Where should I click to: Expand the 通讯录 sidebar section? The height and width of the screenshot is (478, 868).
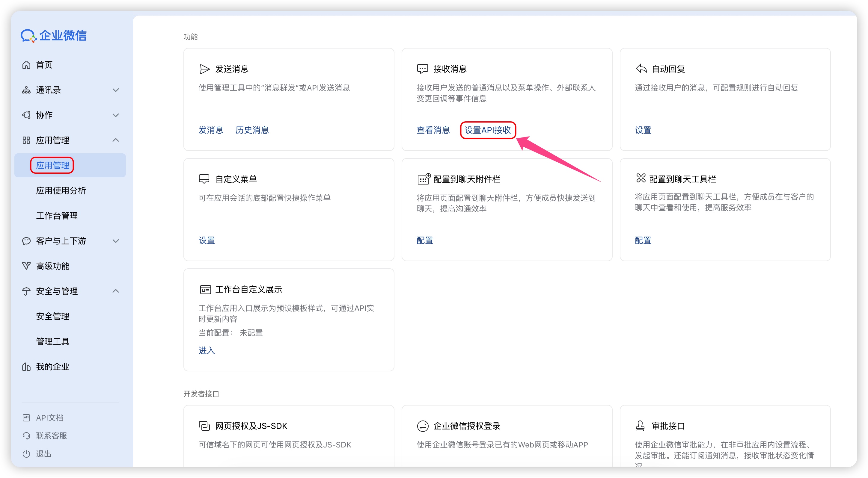point(116,90)
